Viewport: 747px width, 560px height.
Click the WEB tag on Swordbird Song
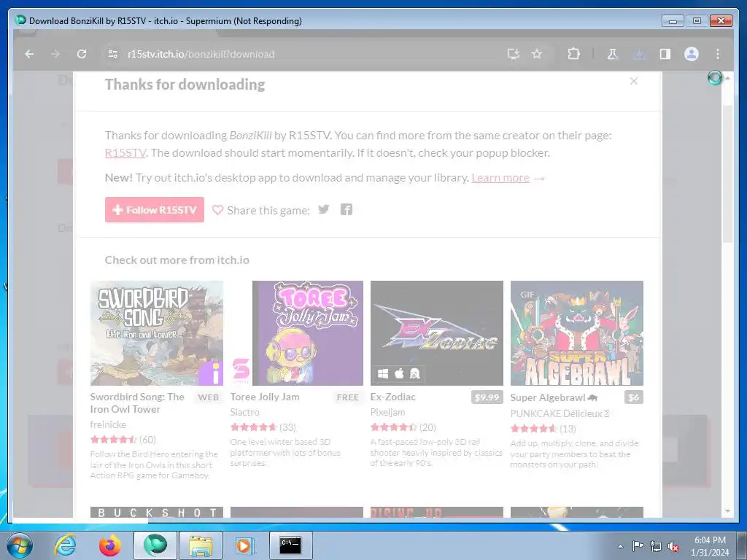[208, 397]
